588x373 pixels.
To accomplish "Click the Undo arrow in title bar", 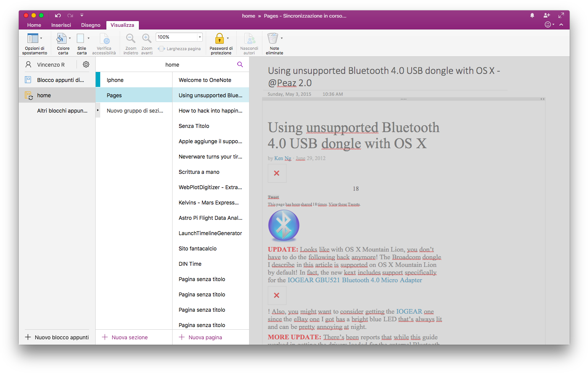I will 58,16.
